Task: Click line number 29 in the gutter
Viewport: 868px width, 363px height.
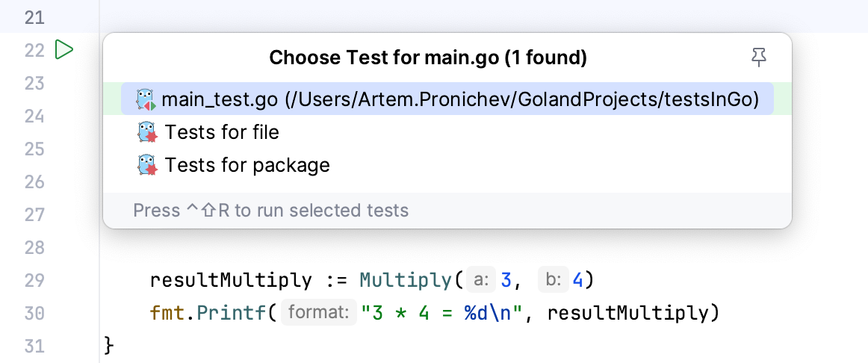Action: [x=34, y=281]
